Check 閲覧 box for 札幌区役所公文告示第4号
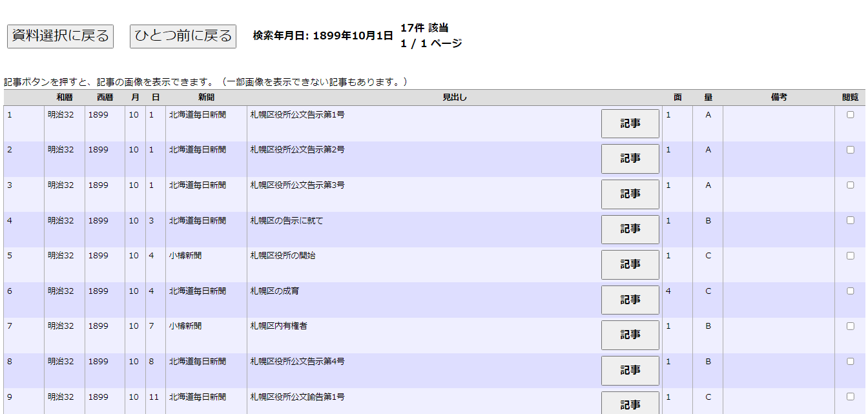Image resolution: width=868 pixels, height=414 pixels. pyautogui.click(x=851, y=361)
